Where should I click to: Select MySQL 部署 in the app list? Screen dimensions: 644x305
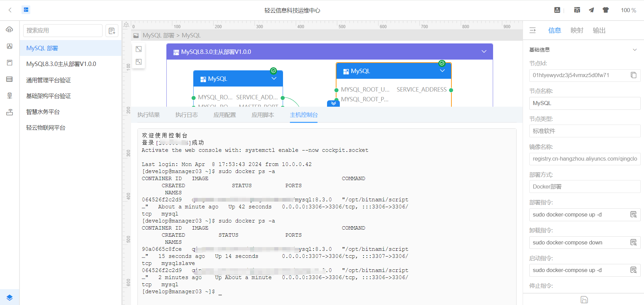[x=71, y=48]
